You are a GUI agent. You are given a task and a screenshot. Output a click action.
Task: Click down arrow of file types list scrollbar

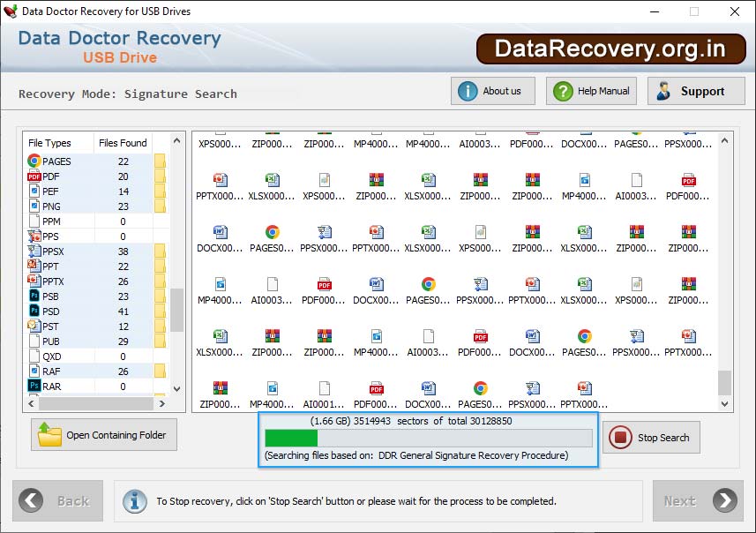177,389
